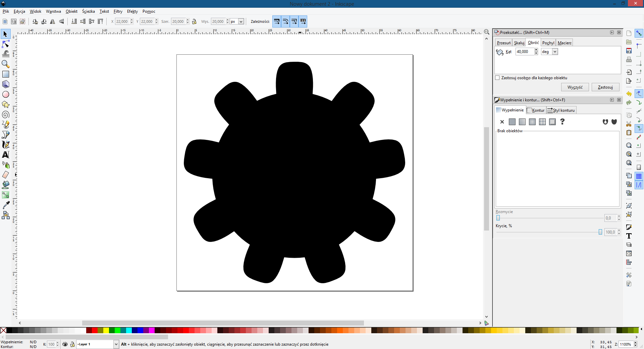Image resolution: width=644 pixels, height=349 pixels.
Task: Open the Filtry menu
Action: pyautogui.click(x=118, y=11)
